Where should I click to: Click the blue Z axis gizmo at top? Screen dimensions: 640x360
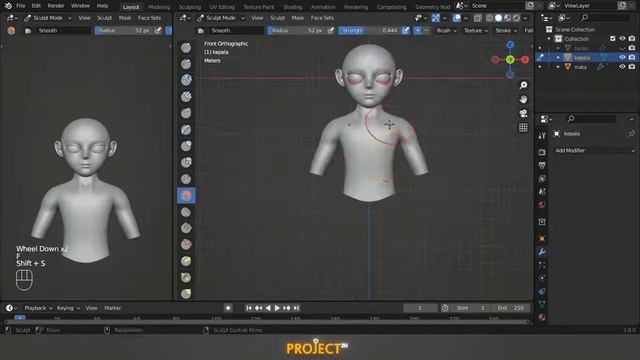click(510, 44)
